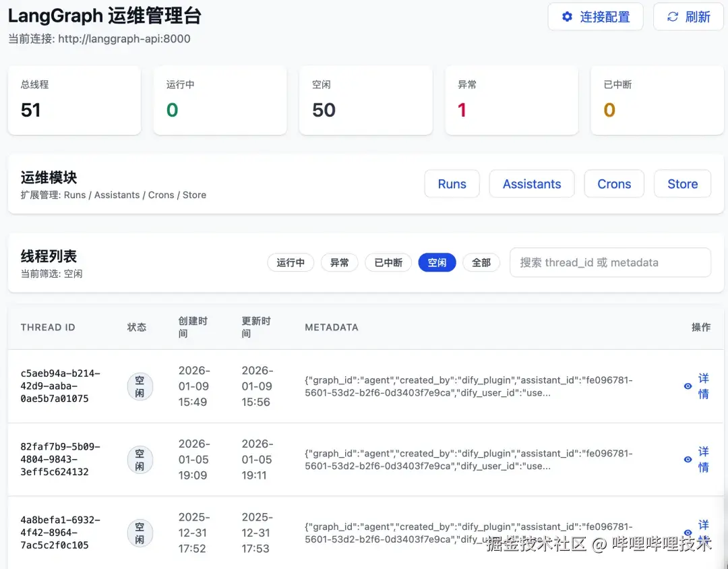Click the 空闲 filter chip

pos(437,262)
